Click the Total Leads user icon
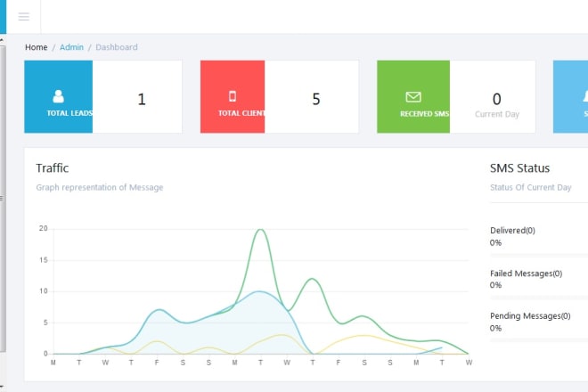This screenshot has height=392, width=588. [58, 96]
